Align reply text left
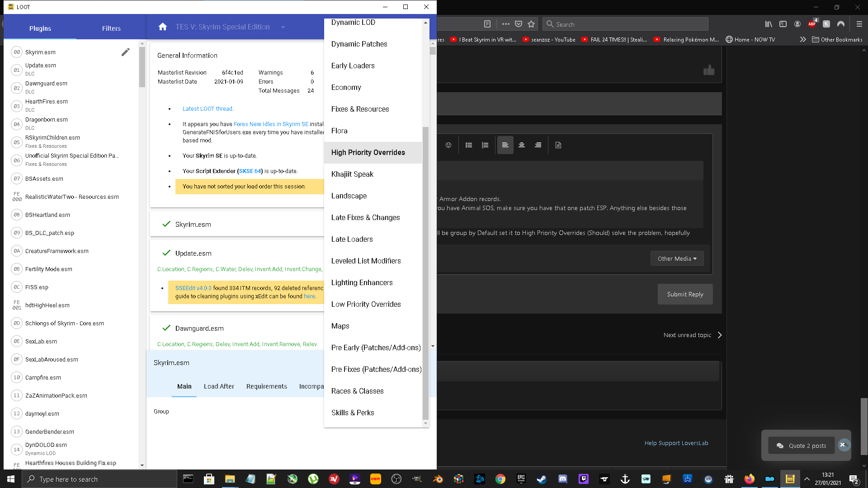Viewport: 868px width, 488px height. [505, 145]
